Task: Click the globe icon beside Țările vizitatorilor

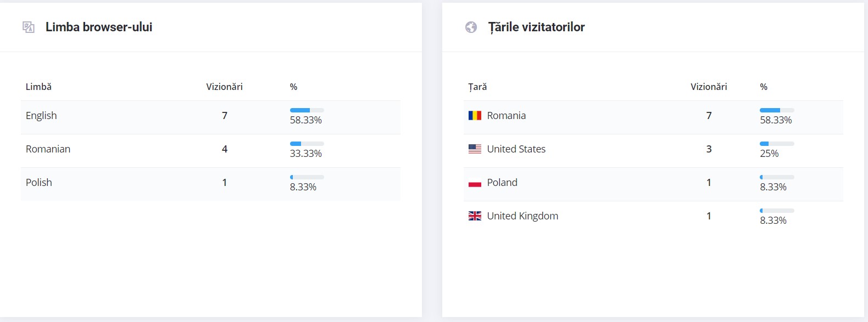Action: 471,27
